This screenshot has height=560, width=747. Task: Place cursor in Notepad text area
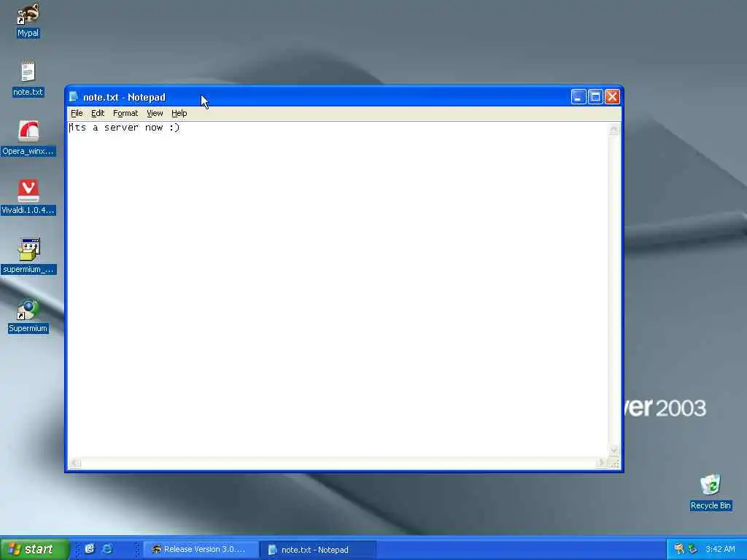coord(337,290)
